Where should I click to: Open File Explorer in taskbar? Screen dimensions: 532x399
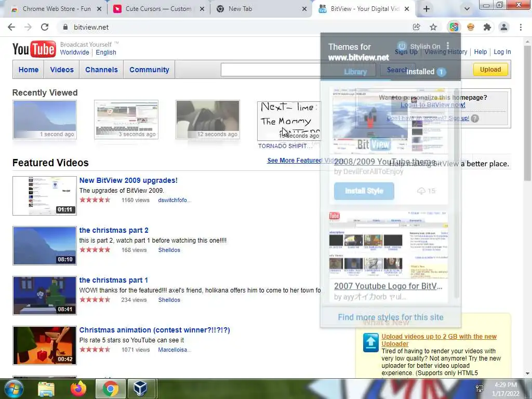[x=46, y=389]
